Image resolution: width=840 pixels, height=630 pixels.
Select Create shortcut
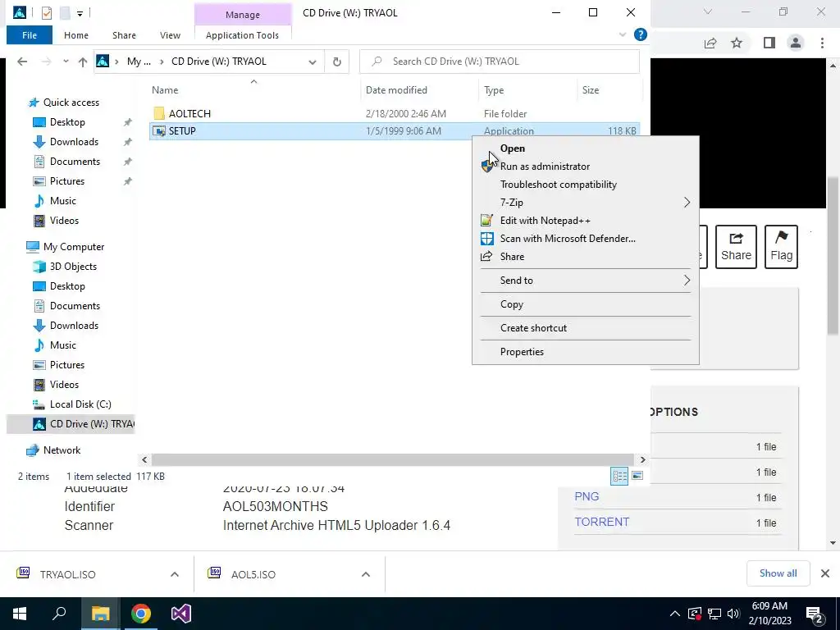coord(533,328)
